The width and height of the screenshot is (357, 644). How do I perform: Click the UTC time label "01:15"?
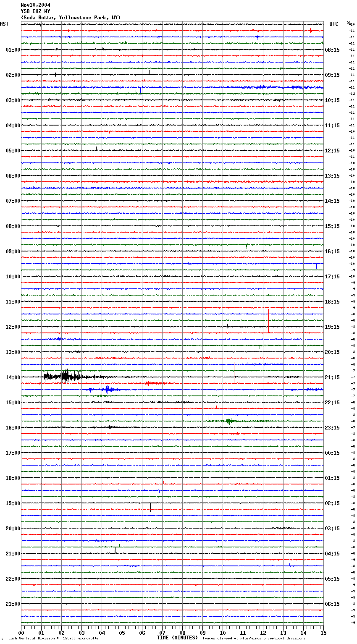click(x=332, y=478)
